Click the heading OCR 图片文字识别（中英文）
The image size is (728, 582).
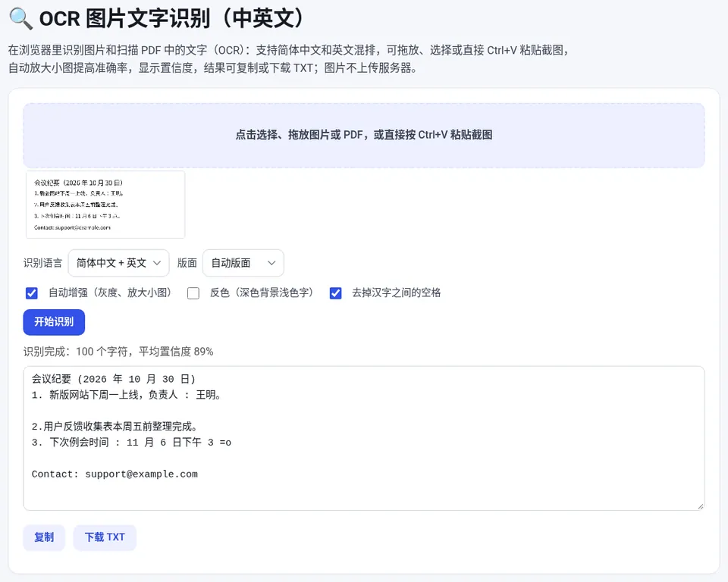(172, 18)
